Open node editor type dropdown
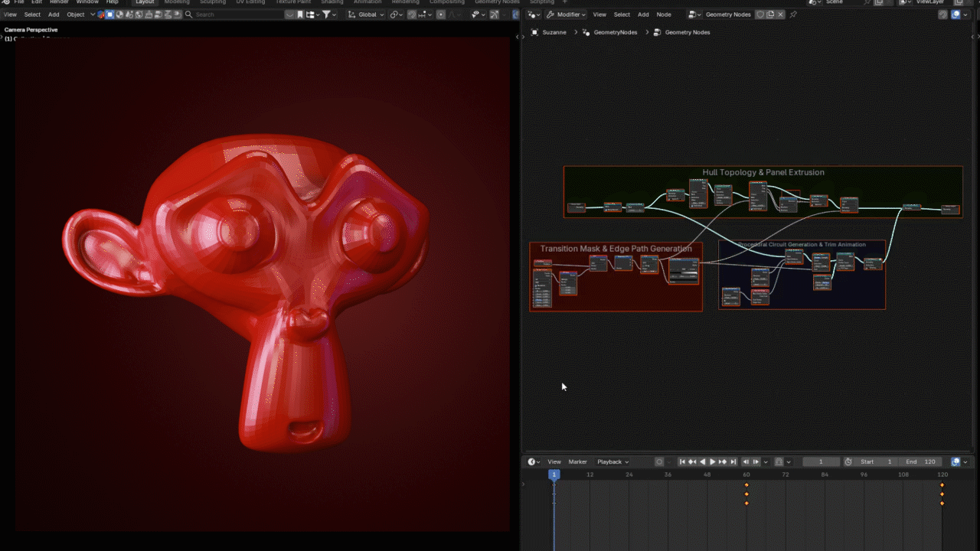The height and width of the screenshot is (551, 980). point(534,15)
